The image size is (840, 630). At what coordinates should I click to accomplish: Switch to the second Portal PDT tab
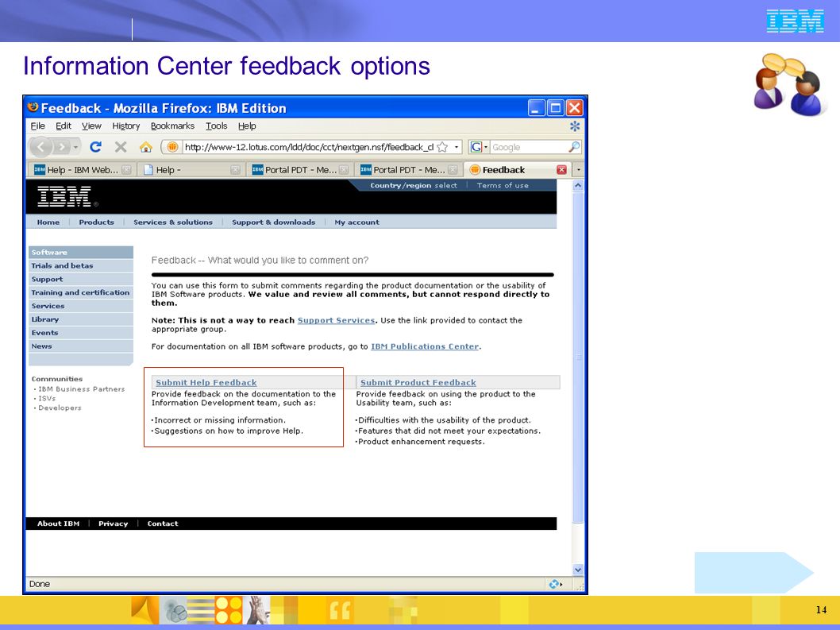(408, 169)
